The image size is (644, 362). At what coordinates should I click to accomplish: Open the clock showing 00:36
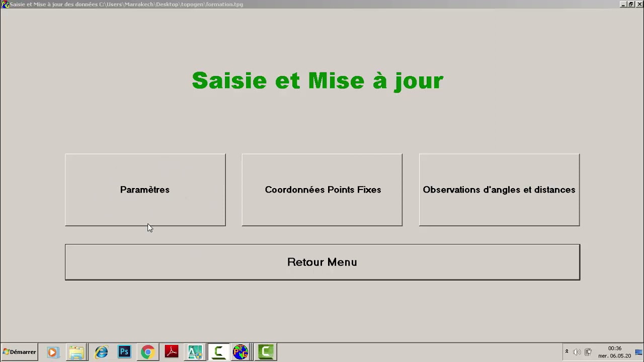pyautogui.click(x=614, y=352)
